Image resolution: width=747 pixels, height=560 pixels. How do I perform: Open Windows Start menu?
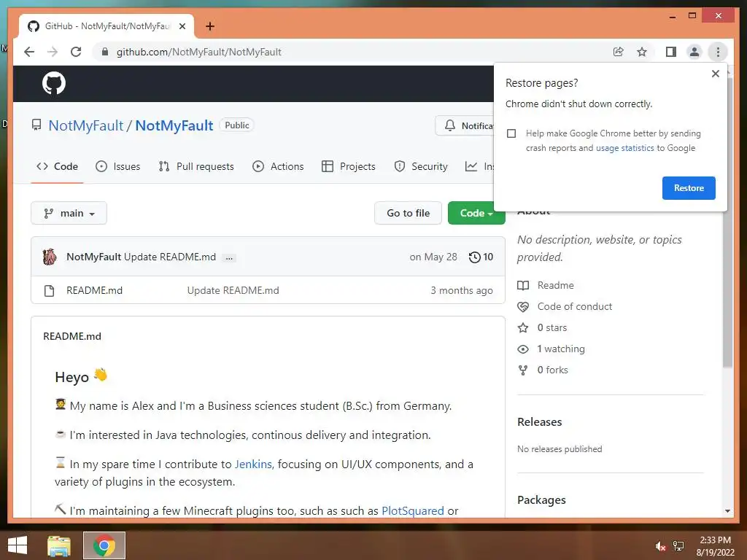coord(18,545)
